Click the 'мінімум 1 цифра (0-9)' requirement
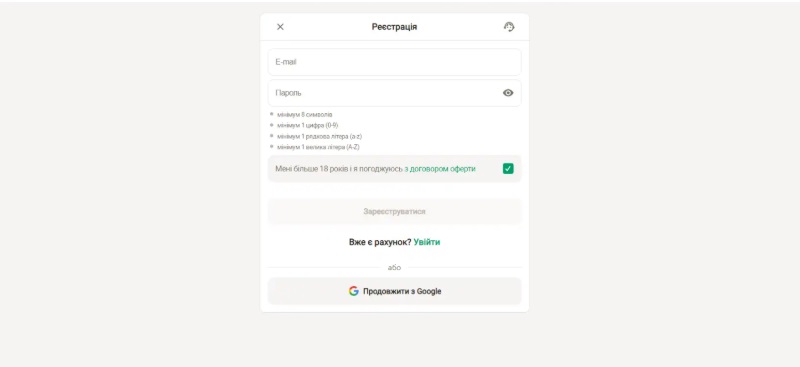800x367 pixels. [x=308, y=125]
